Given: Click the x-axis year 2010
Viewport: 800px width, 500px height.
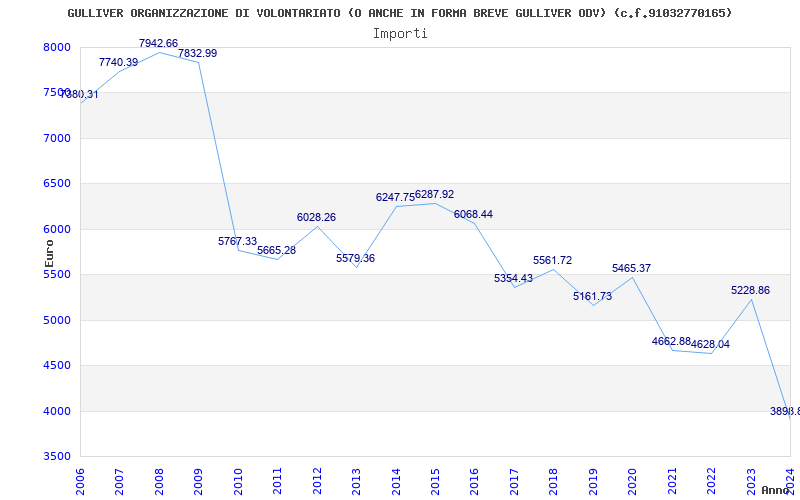Looking at the screenshot, I should [238, 482].
